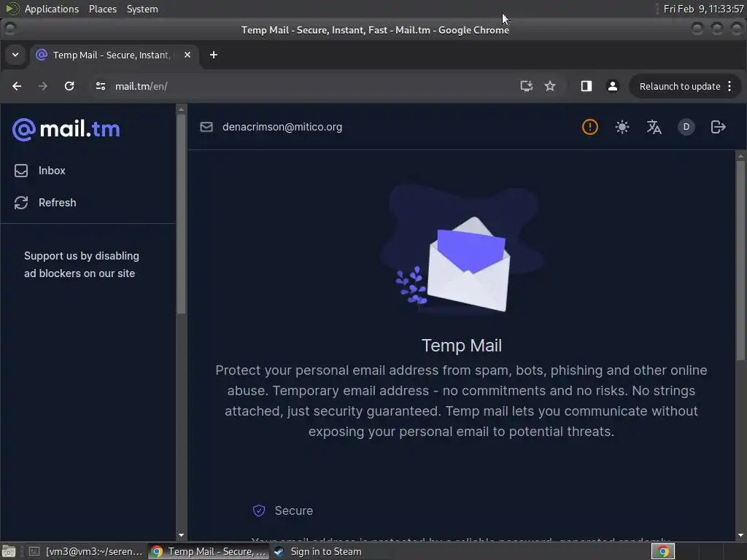Click the mail.tm logo
Viewport: 747px width, 560px height.
pos(66,130)
